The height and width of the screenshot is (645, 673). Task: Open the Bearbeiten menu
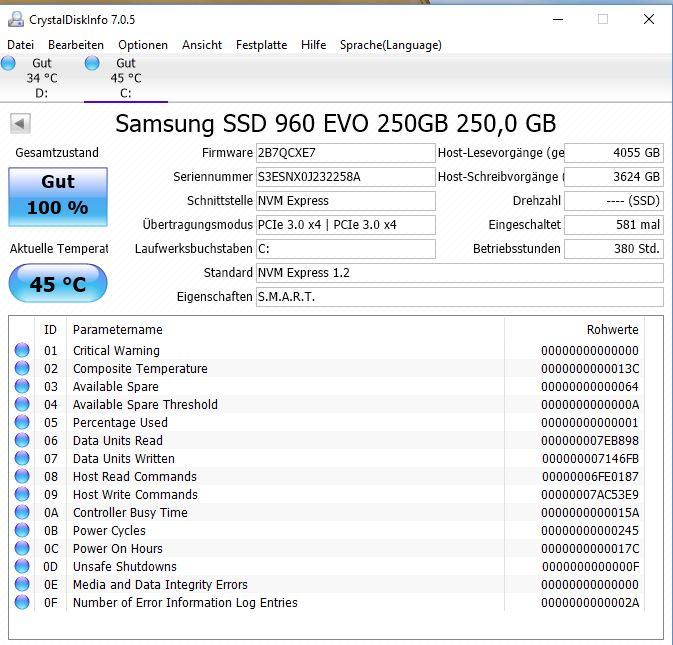tap(76, 45)
